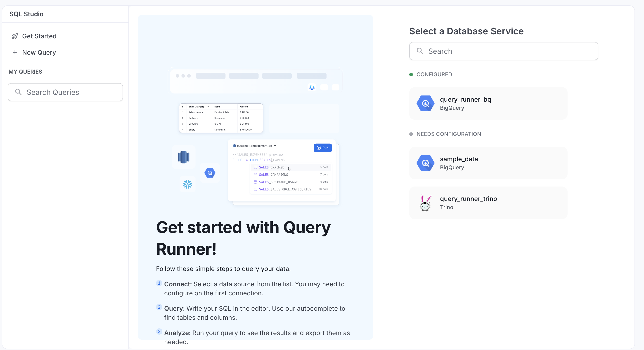Click the Trino bunny icon for query_runner_trino

click(425, 203)
